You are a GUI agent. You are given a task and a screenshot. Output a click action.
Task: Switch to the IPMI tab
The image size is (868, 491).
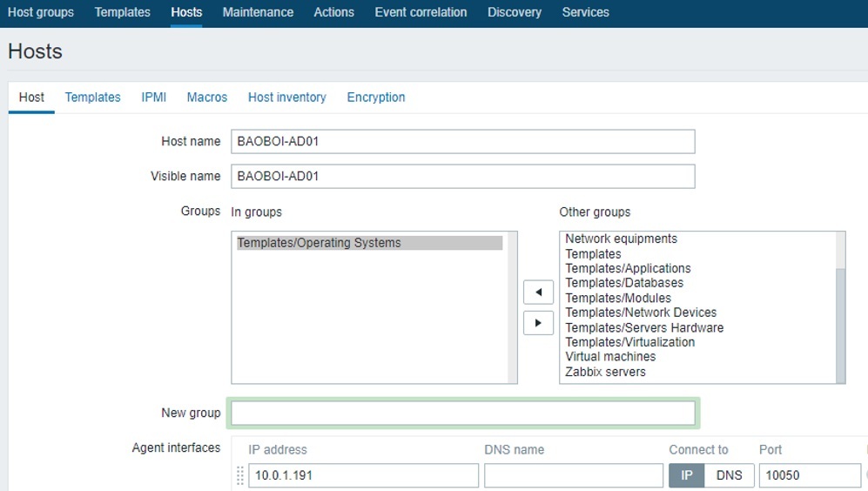[153, 98]
